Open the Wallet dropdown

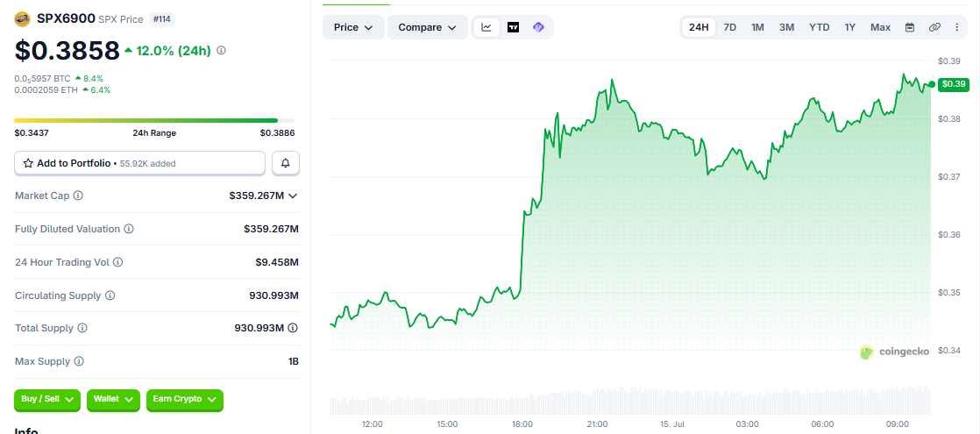point(113,400)
